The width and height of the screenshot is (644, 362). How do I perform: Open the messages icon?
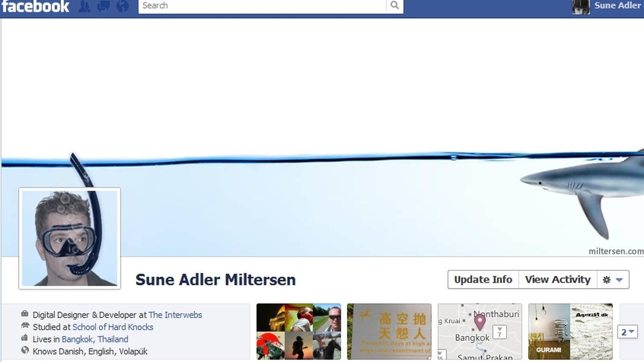pos(104,6)
